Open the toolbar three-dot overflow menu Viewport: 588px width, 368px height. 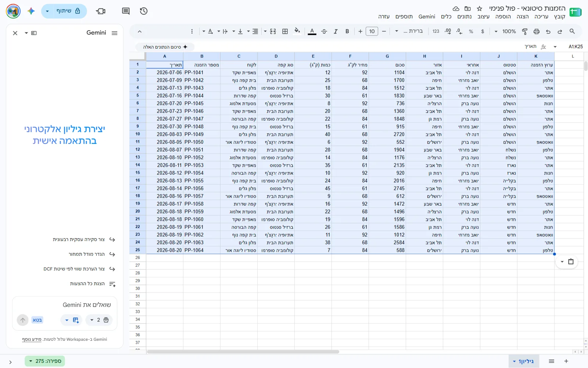(x=192, y=31)
